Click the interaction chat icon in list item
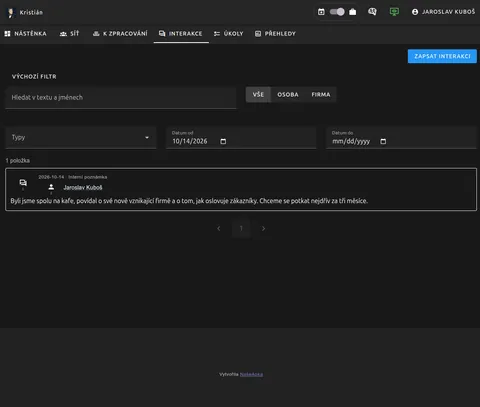The width and height of the screenshot is (480, 407). (23, 183)
